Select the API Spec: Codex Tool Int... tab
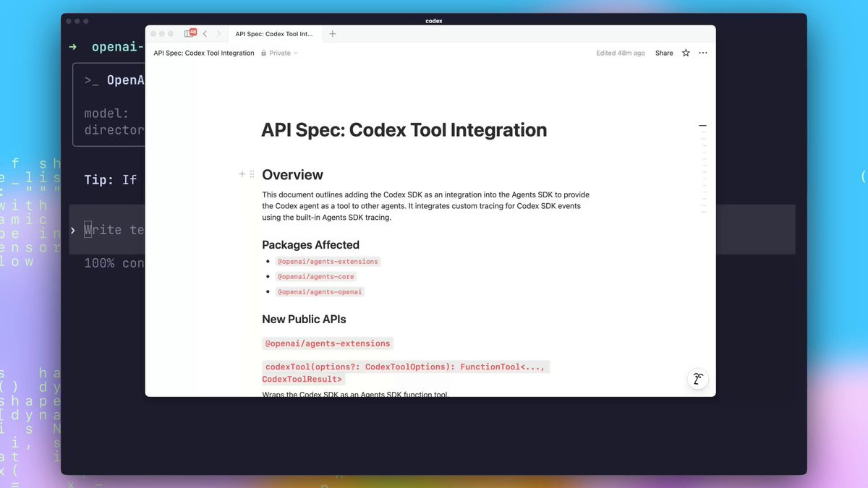868x488 pixels. pyautogui.click(x=274, y=34)
